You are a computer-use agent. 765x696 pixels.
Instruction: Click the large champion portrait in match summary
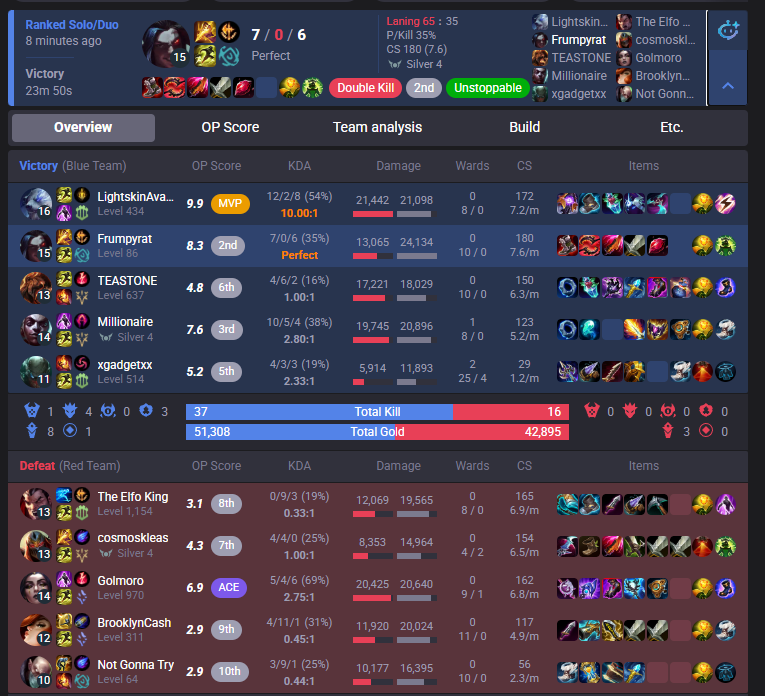tap(166, 44)
